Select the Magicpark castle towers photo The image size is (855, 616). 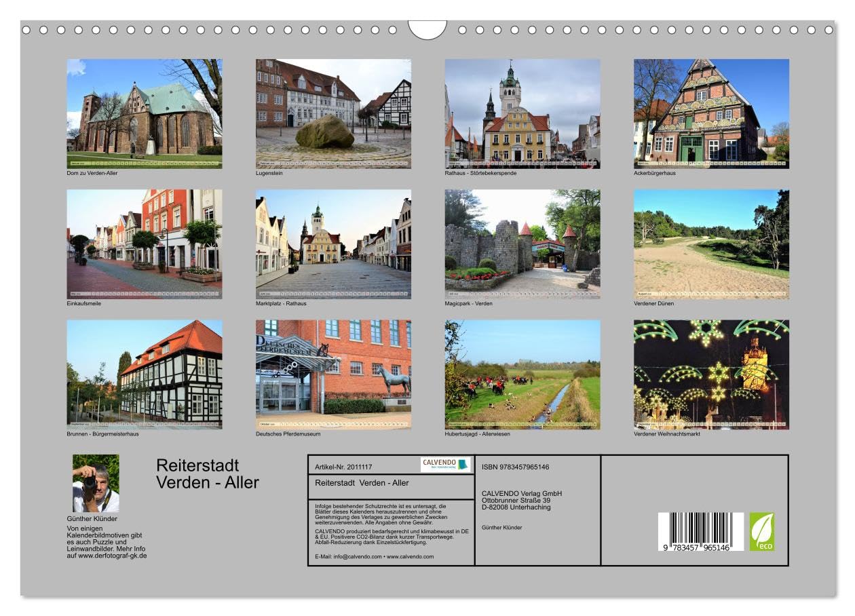click(x=522, y=244)
